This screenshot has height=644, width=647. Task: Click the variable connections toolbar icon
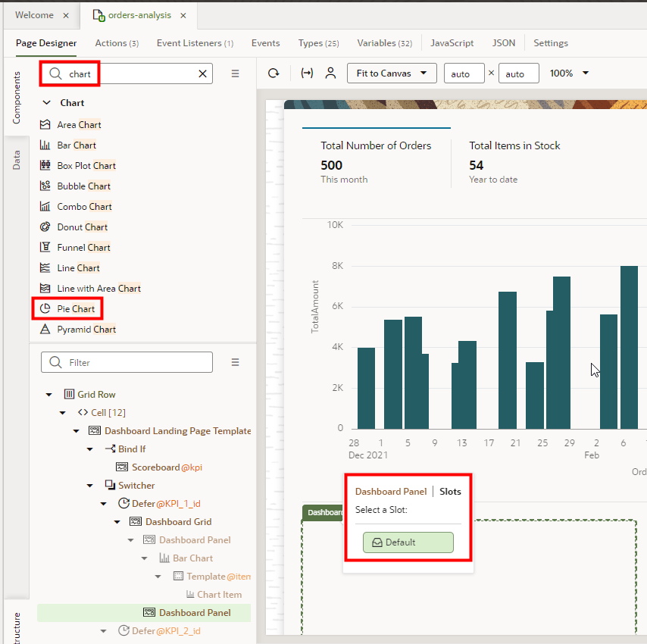[x=306, y=73]
